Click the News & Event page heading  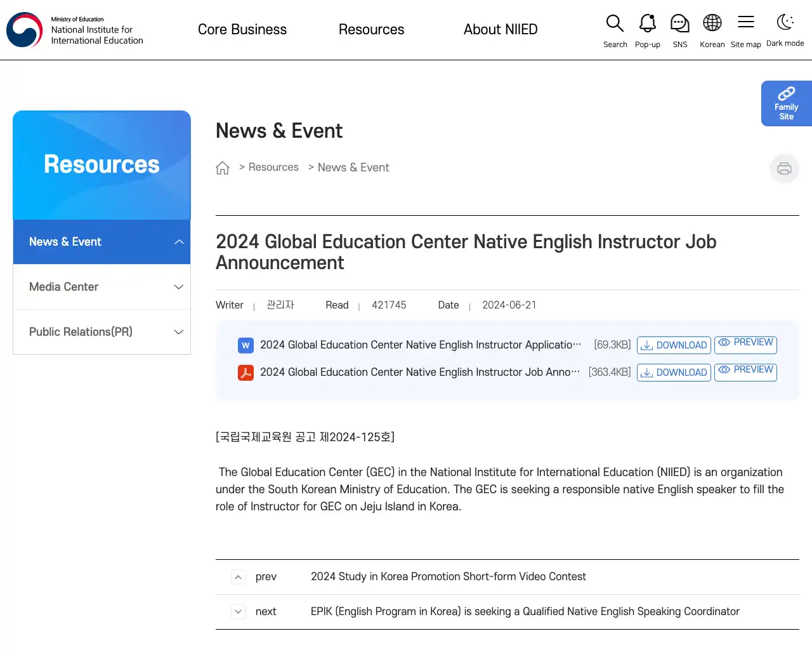(x=279, y=131)
